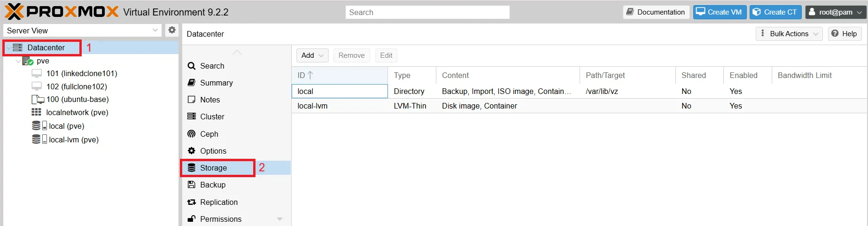
Task: Select the pve node
Action: (x=43, y=61)
